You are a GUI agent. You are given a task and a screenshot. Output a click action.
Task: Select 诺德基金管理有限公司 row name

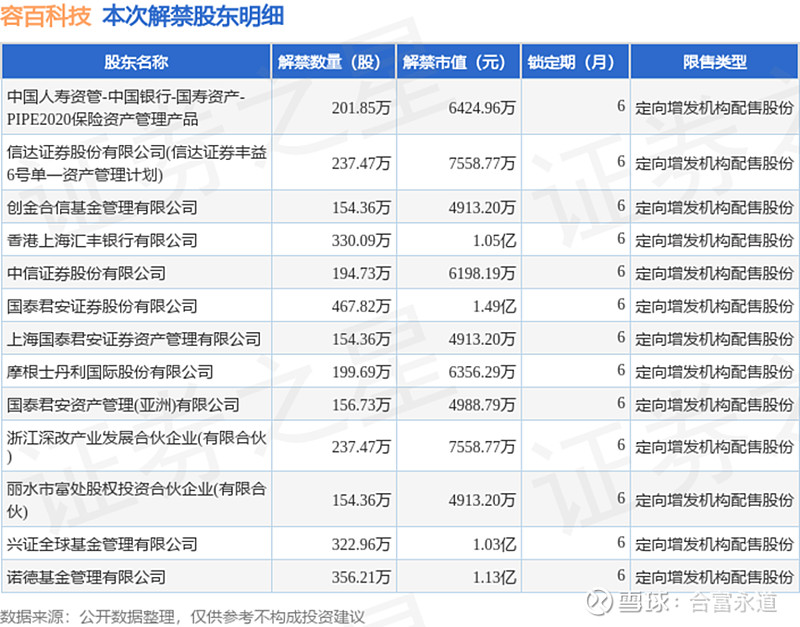[x=86, y=577]
